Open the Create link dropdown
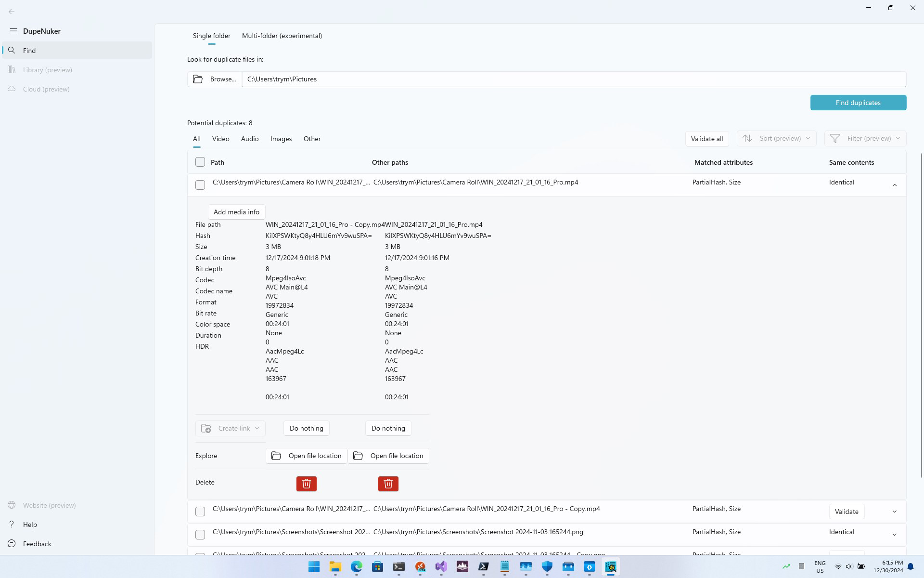 (x=230, y=428)
